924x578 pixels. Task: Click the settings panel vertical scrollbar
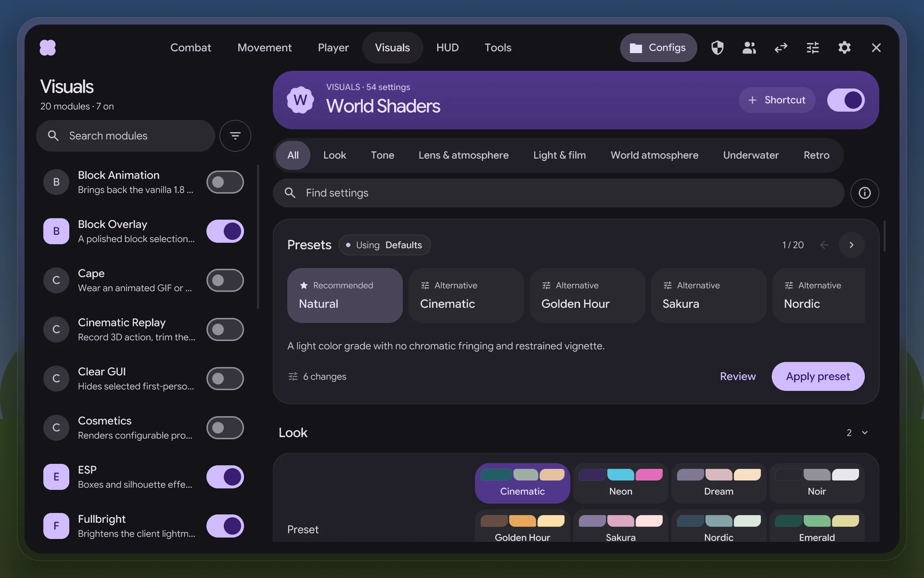884,236
